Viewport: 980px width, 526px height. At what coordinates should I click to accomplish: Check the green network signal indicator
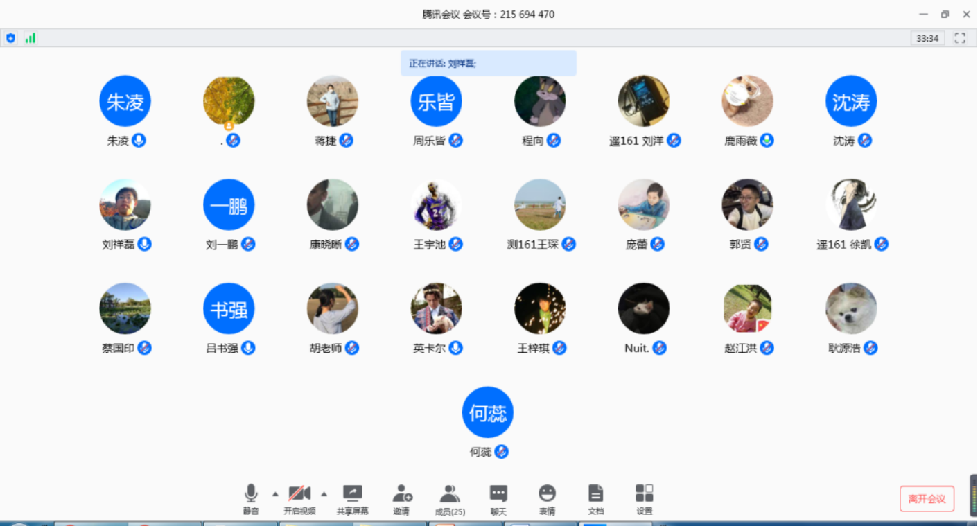30,38
